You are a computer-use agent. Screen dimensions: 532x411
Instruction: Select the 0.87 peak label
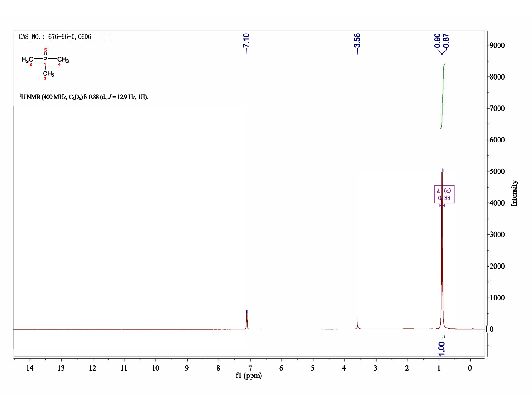coord(446,40)
